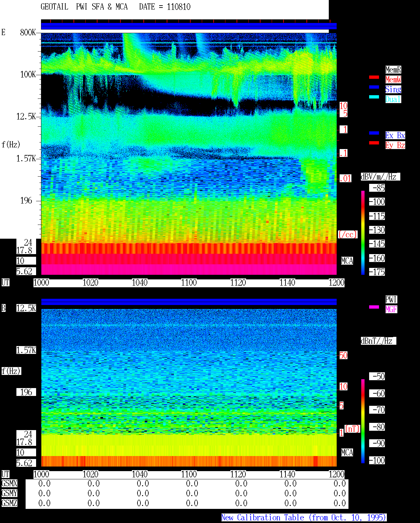This screenshot has width=420, height=523.
Task: Click the -50 color scale value
Action: (x=377, y=376)
